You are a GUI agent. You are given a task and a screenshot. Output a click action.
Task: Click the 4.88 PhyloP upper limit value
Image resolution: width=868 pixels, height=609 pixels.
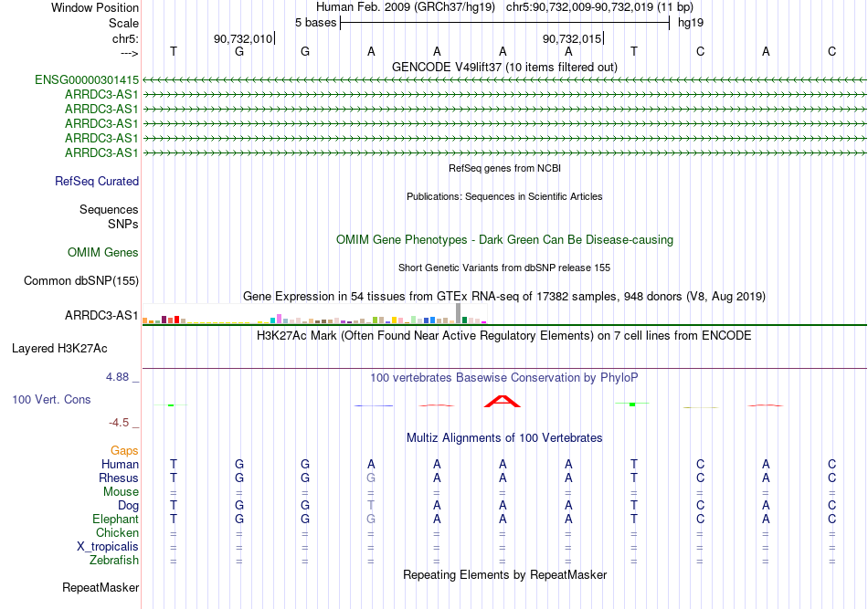(x=117, y=377)
